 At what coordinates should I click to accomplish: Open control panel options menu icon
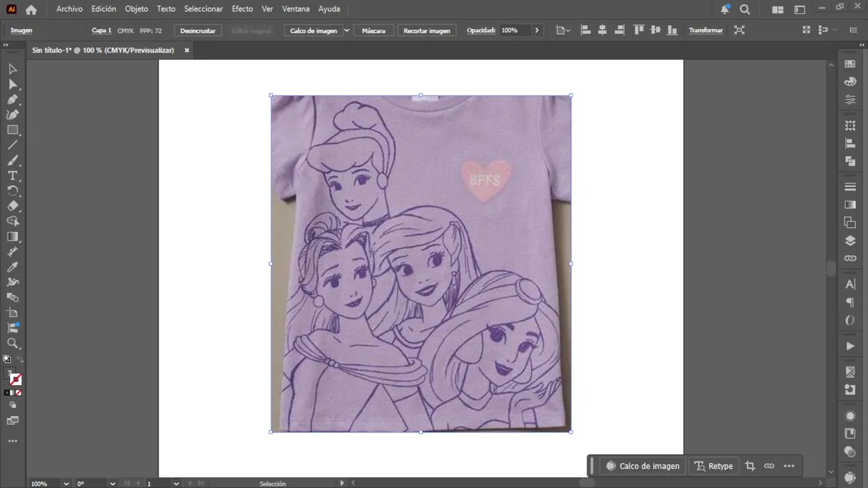pyautogui.click(x=854, y=30)
